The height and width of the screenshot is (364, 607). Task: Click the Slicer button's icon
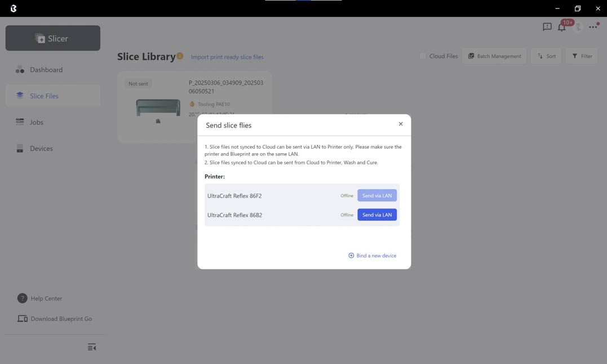coord(40,38)
